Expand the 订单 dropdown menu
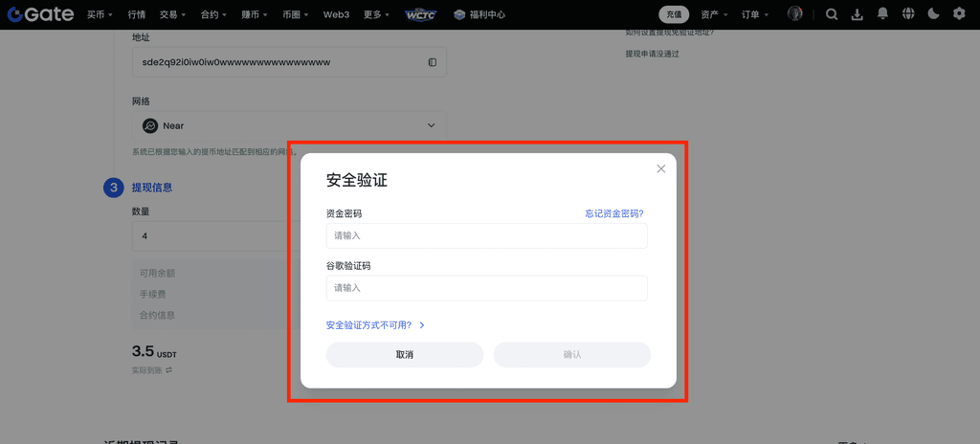Image resolution: width=980 pixels, height=444 pixels. point(754,14)
